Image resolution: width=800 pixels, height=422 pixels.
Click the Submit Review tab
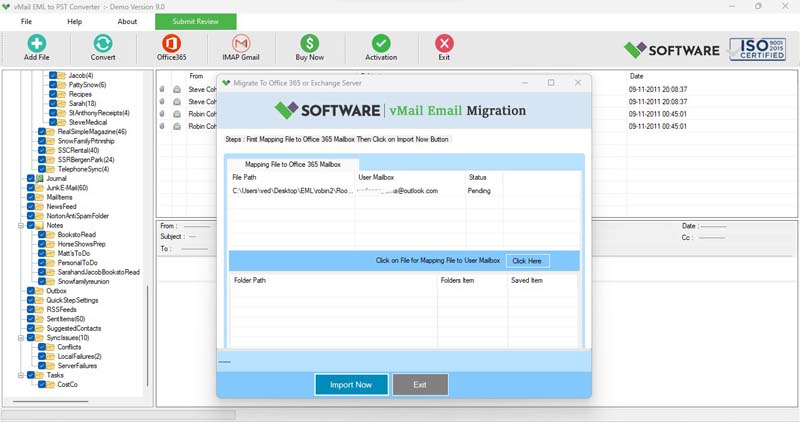pos(195,21)
